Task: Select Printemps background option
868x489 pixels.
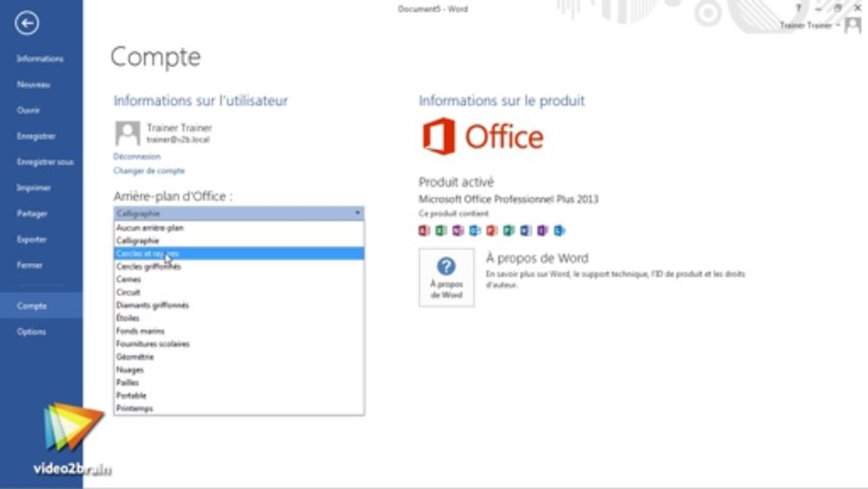Action: coord(239,408)
